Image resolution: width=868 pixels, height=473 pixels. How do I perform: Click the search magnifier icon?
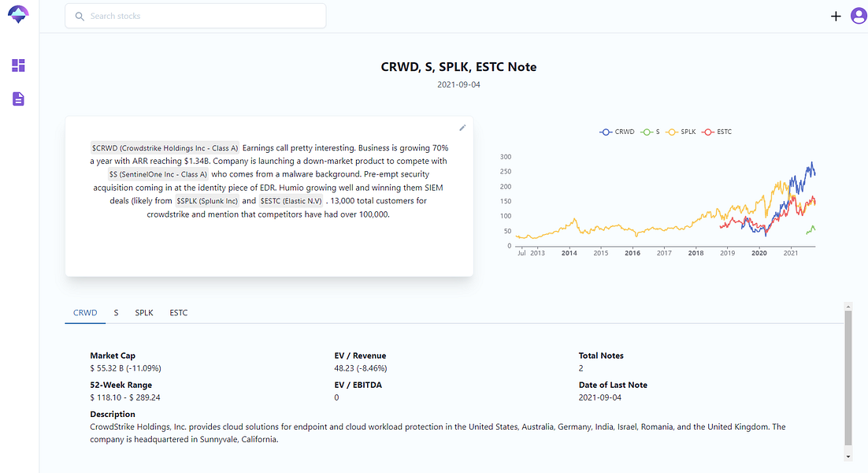tap(80, 17)
